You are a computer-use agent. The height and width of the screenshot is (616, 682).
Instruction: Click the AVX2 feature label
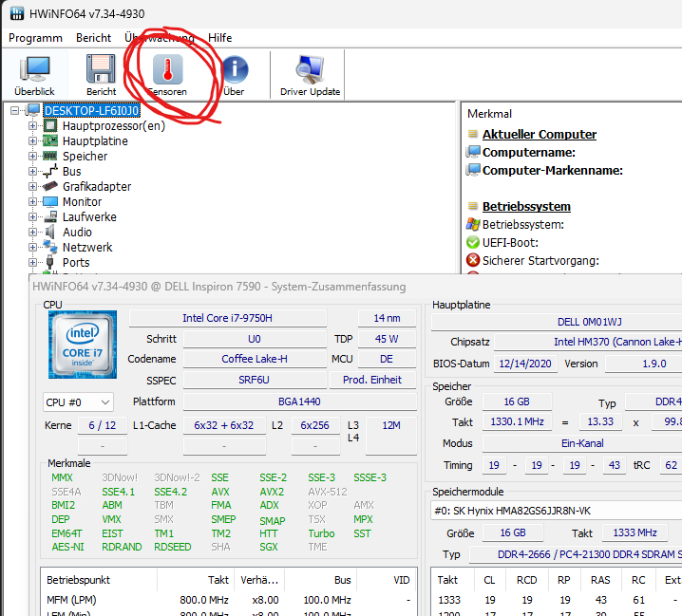pos(272,492)
